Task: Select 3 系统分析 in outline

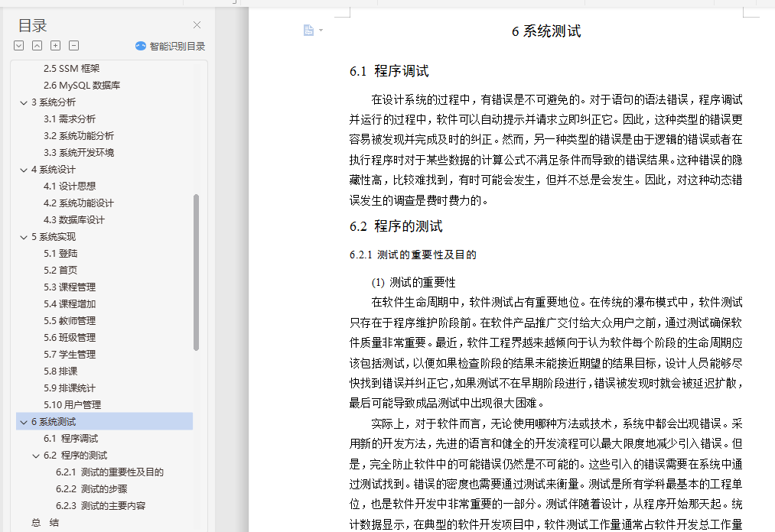Action: pyautogui.click(x=54, y=102)
